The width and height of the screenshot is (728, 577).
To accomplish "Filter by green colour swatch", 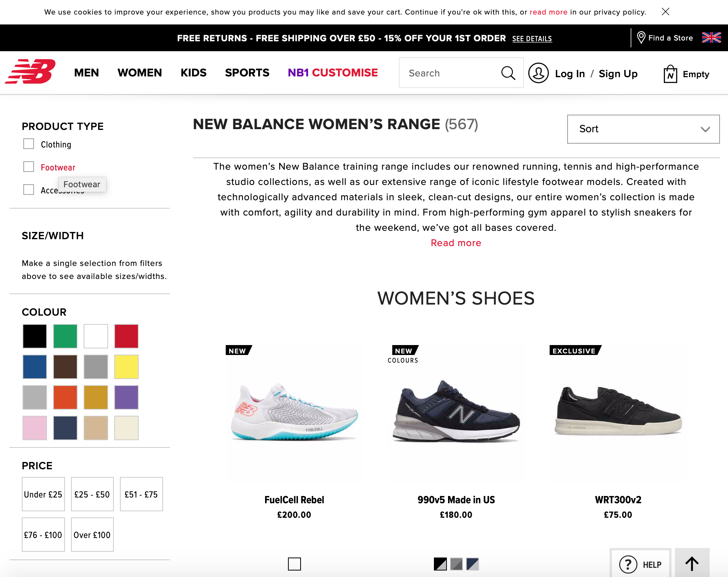I will tap(65, 336).
